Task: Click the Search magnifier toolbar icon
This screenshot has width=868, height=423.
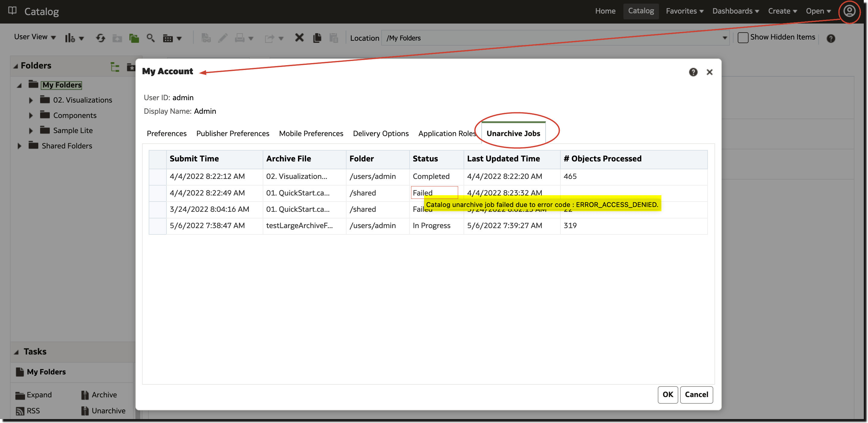Action: pos(150,38)
